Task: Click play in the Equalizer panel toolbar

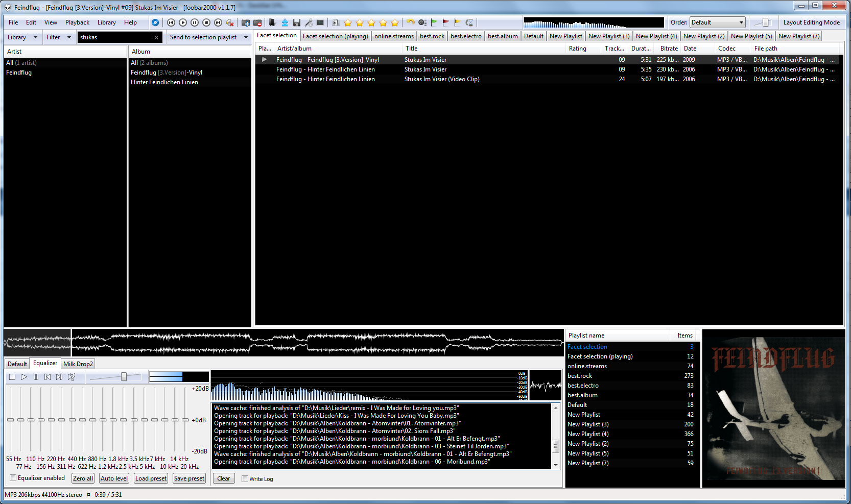Action: pos(24,377)
